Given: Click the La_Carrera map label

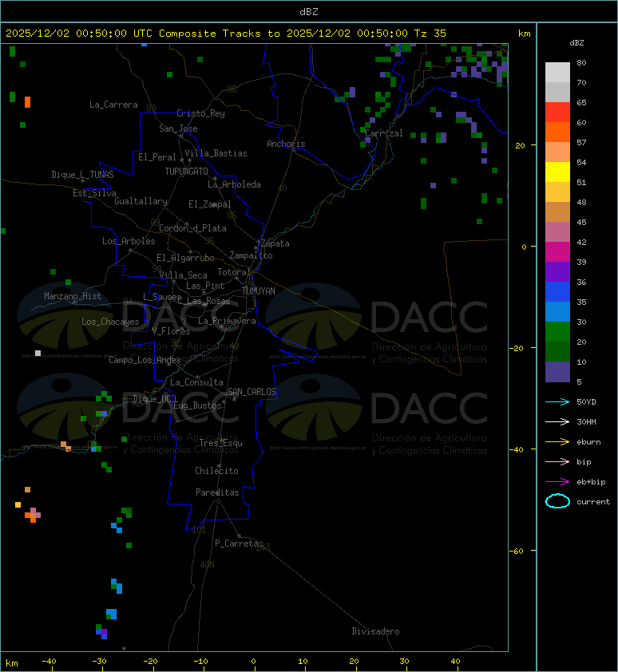Looking at the screenshot, I should coord(113,105).
